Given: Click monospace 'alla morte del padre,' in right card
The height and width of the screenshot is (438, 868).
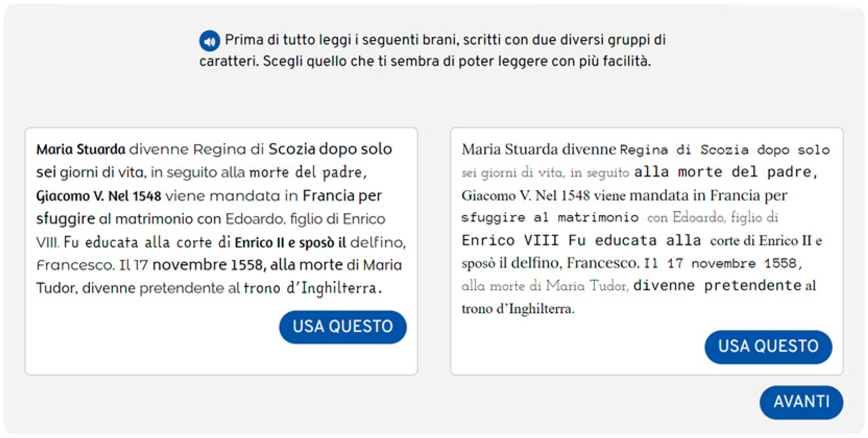Looking at the screenshot, I should coord(726,172).
